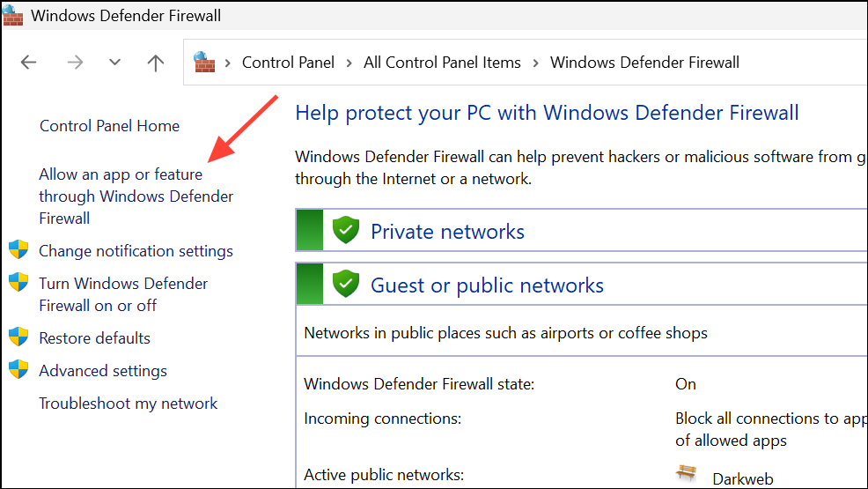
Task: Click the Back navigation arrow
Action: (29, 63)
